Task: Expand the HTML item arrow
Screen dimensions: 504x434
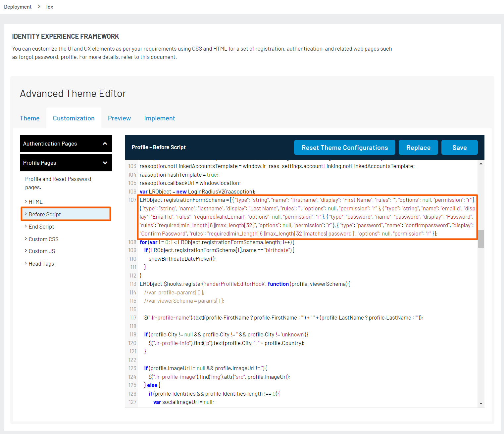Action: coord(26,201)
